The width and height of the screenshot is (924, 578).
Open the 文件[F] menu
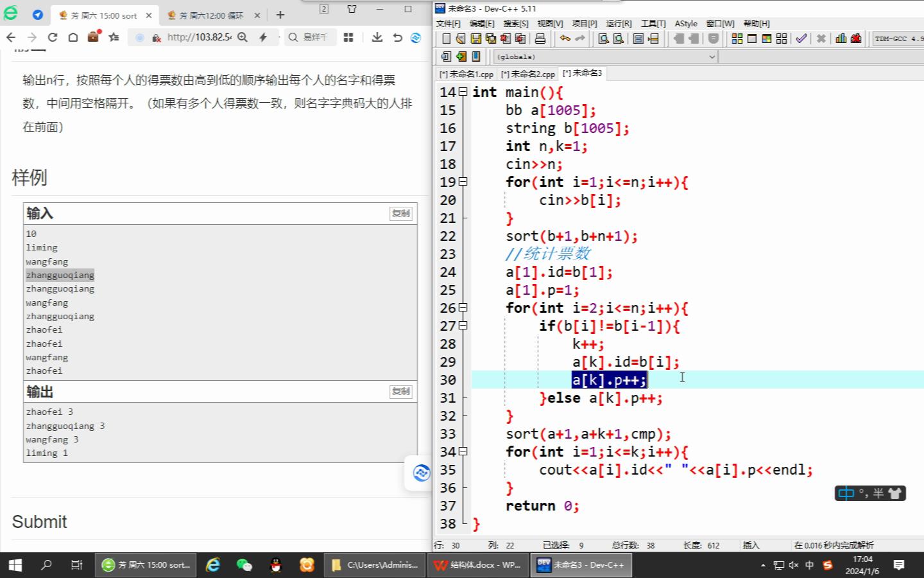pyautogui.click(x=449, y=23)
